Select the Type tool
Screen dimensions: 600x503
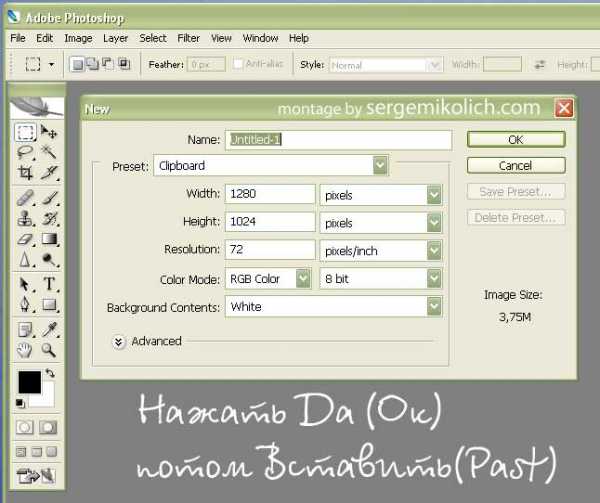[x=49, y=284]
